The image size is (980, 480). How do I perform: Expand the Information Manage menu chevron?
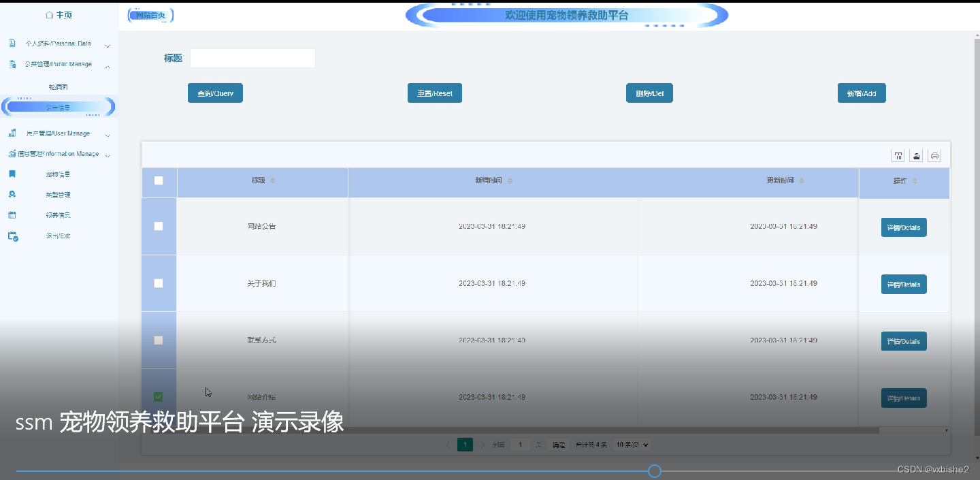(x=108, y=156)
